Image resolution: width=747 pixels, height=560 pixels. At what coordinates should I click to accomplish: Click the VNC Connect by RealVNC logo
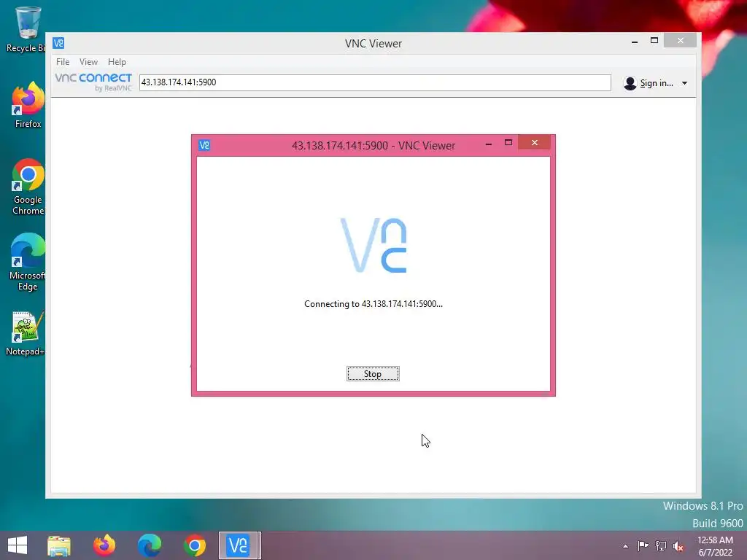coord(93,82)
